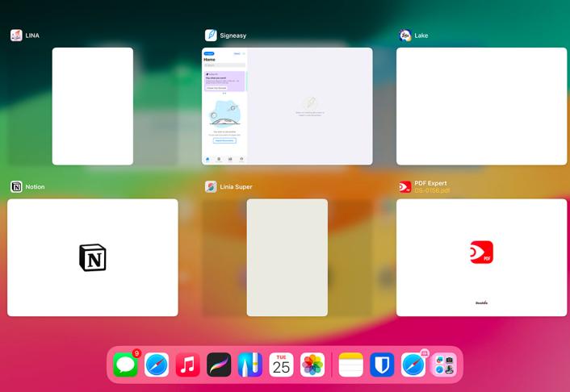Select the PDF Expert window preview

[x=481, y=257]
